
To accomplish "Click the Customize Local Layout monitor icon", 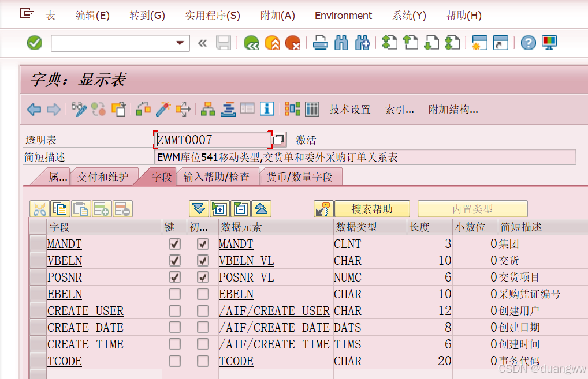I will pos(549,43).
